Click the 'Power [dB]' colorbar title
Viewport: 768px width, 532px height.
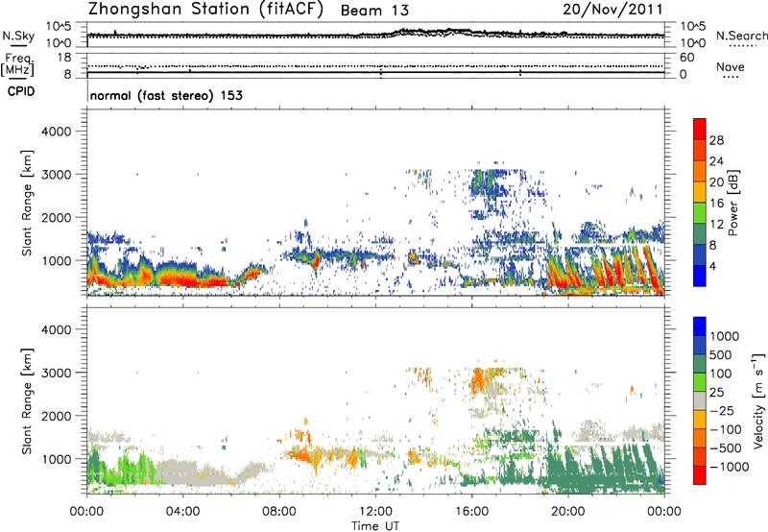[733, 203]
